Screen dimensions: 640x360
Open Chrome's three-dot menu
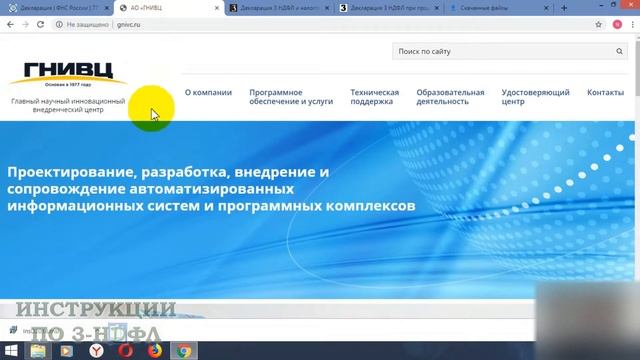click(632, 24)
